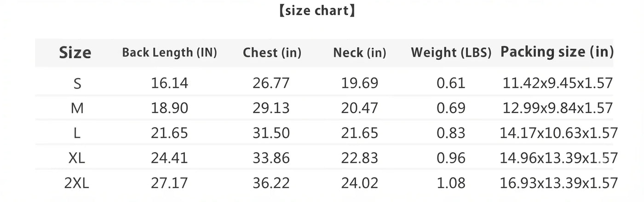Select the L size row label
The width and height of the screenshot is (644, 202).
[77, 133]
